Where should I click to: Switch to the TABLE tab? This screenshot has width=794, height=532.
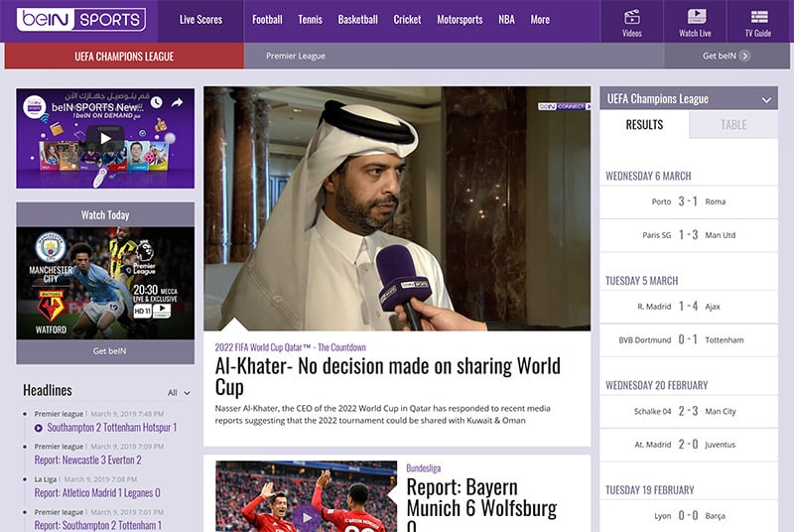point(733,124)
